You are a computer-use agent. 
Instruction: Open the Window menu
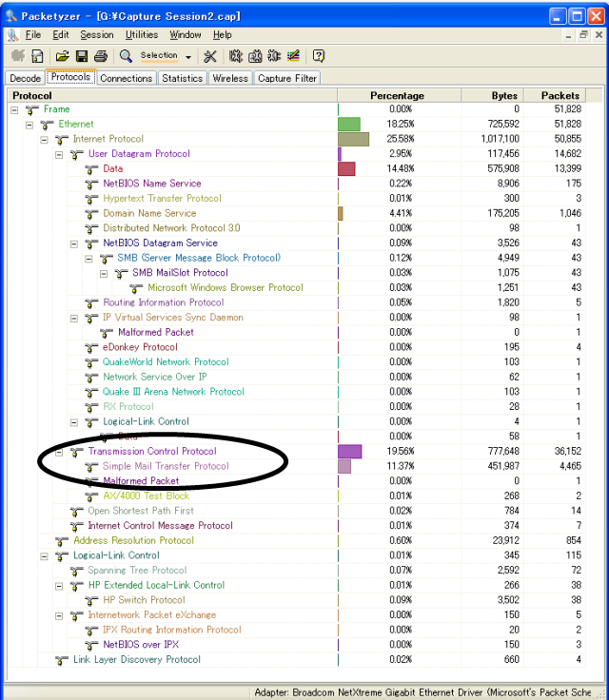point(185,35)
